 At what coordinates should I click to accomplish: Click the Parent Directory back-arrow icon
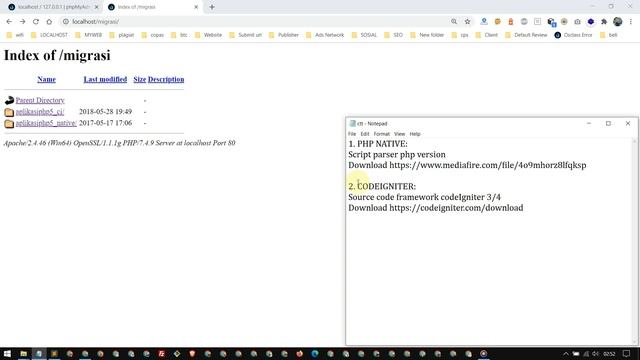[9, 100]
